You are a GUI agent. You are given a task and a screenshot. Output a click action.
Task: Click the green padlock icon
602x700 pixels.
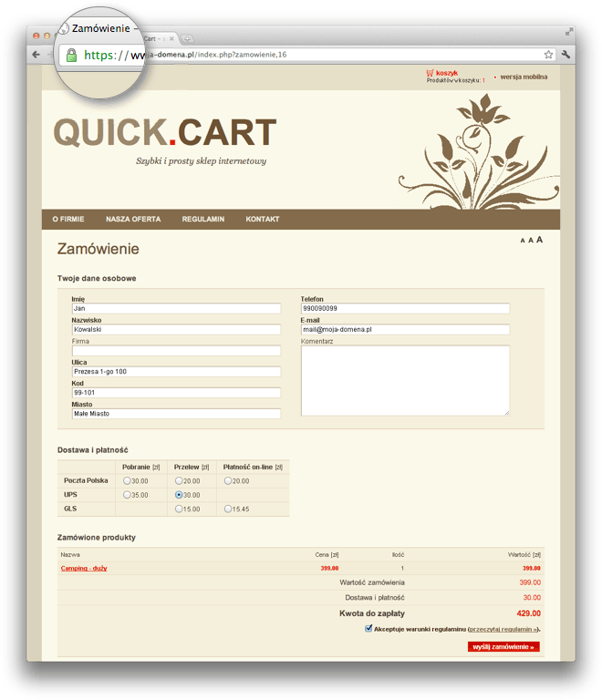(x=71, y=56)
